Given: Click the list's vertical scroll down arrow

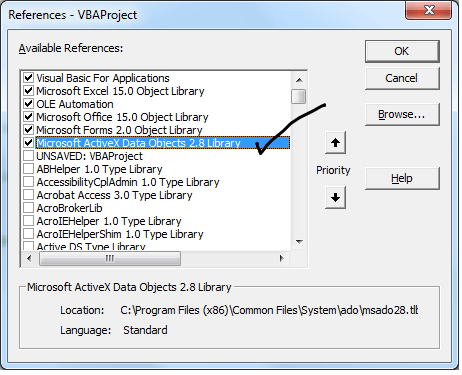Looking at the screenshot, I should coord(299,242).
